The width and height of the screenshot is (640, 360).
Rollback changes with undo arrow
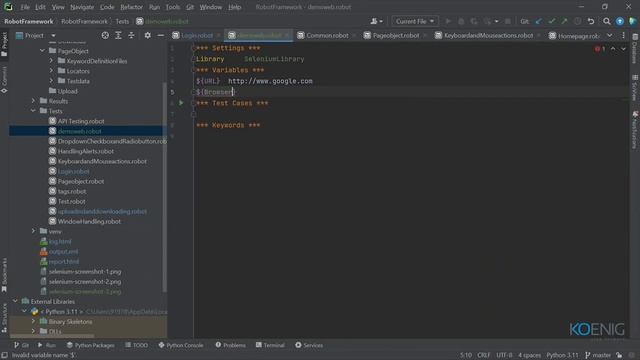coord(591,21)
